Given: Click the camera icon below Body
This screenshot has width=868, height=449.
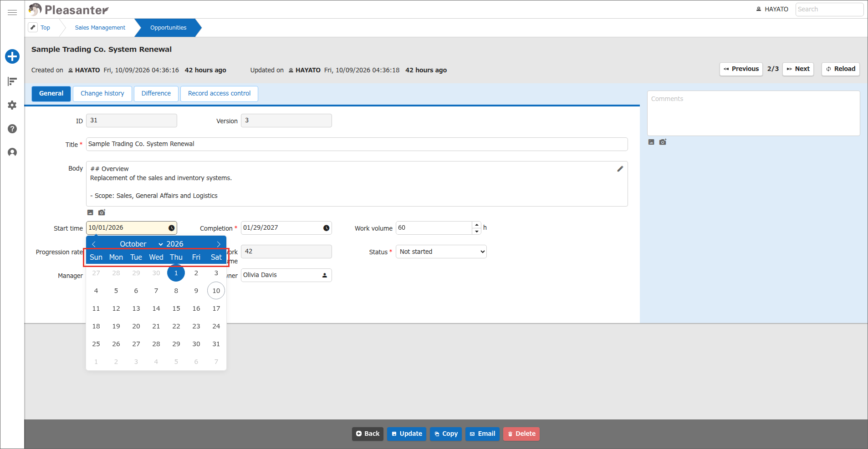Looking at the screenshot, I should point(102,212).
